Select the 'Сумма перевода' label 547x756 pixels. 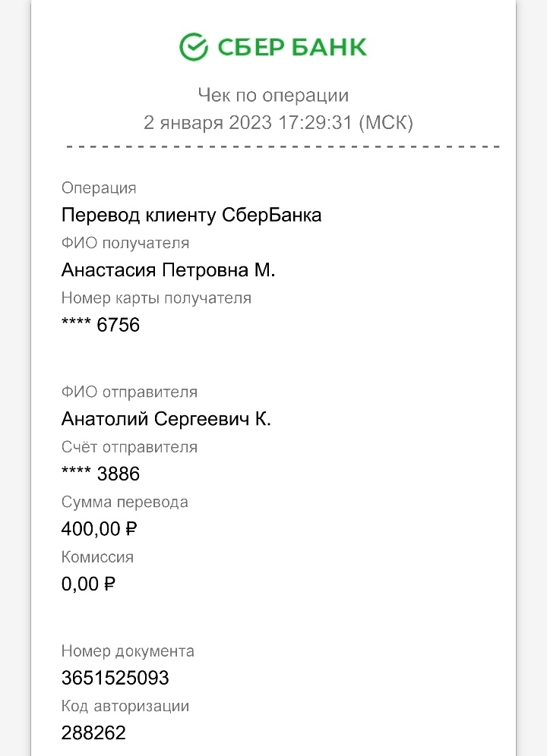pyautogui.click(x=125, y=502)
